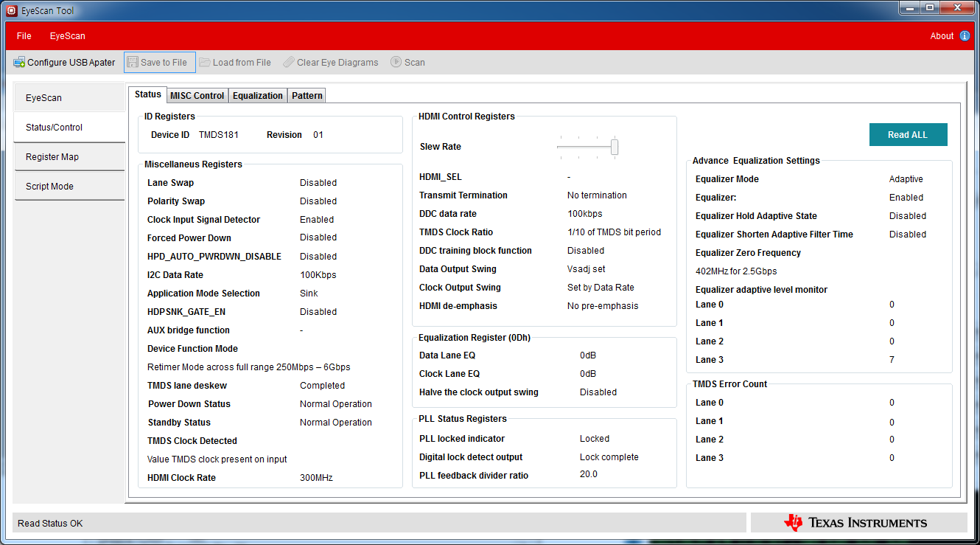
Task: Click the Configure USB Apater toolbar icon
Action: [19, 63]
